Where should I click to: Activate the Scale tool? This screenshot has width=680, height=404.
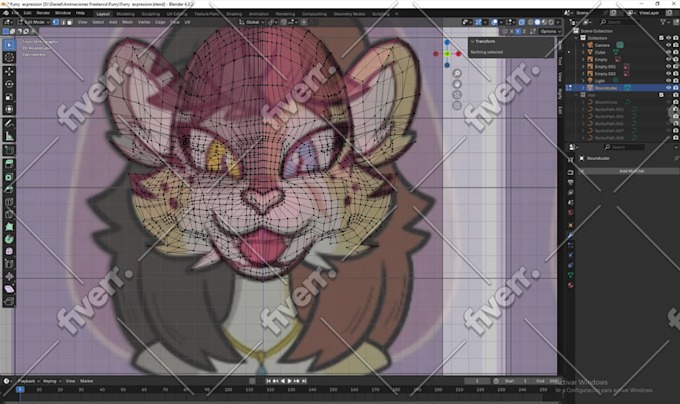pyautogui.click(x=9, y=97)
